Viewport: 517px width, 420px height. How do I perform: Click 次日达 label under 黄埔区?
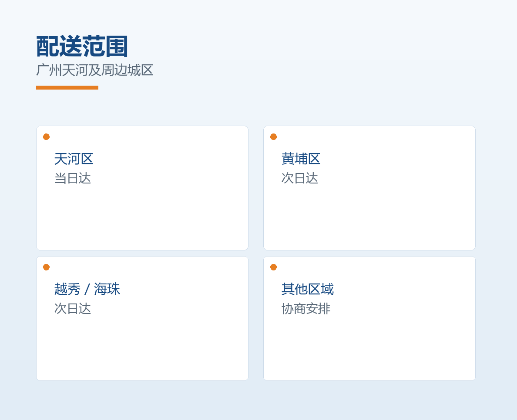300,178
